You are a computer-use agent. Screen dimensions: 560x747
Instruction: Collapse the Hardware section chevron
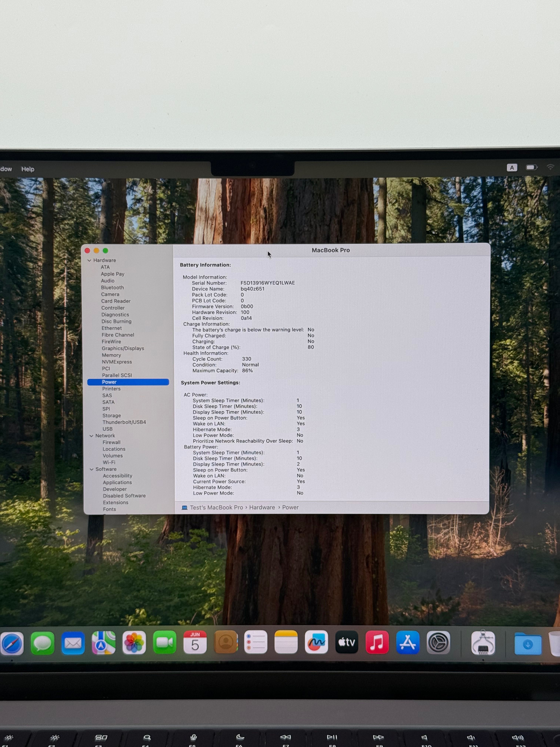pos(89,260)
